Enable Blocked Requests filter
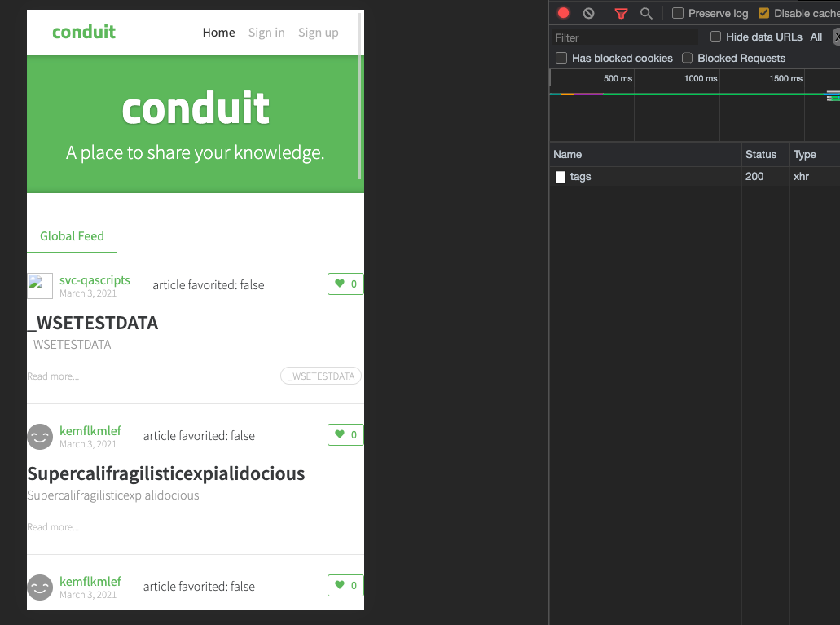 688,58
